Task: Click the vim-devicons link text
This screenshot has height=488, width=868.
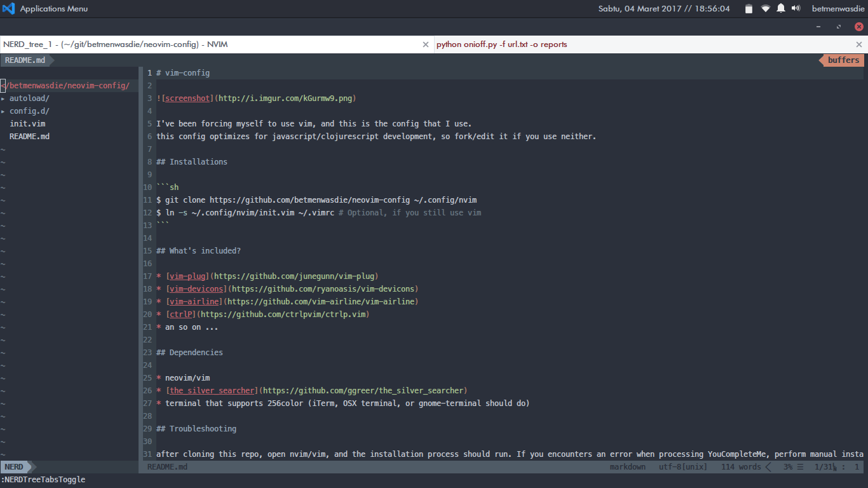Action: 196,289
